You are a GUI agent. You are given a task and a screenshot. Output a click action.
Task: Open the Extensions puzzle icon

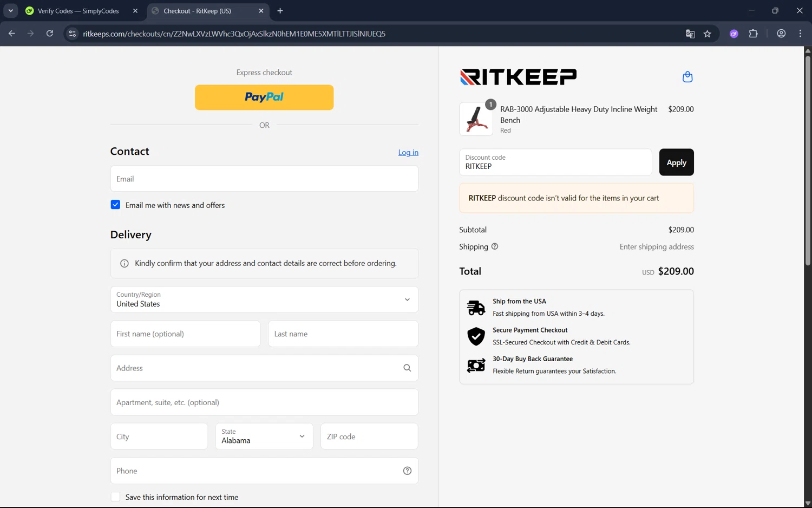coord(753,34)
